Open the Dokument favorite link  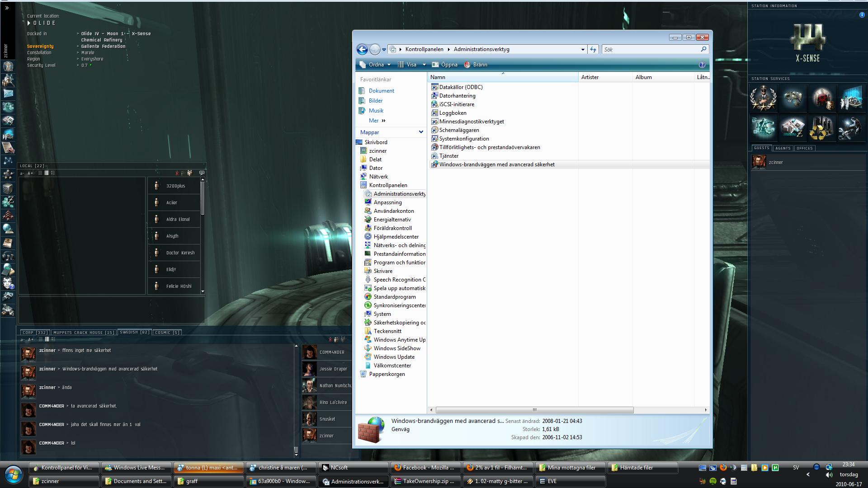point(381,91)
